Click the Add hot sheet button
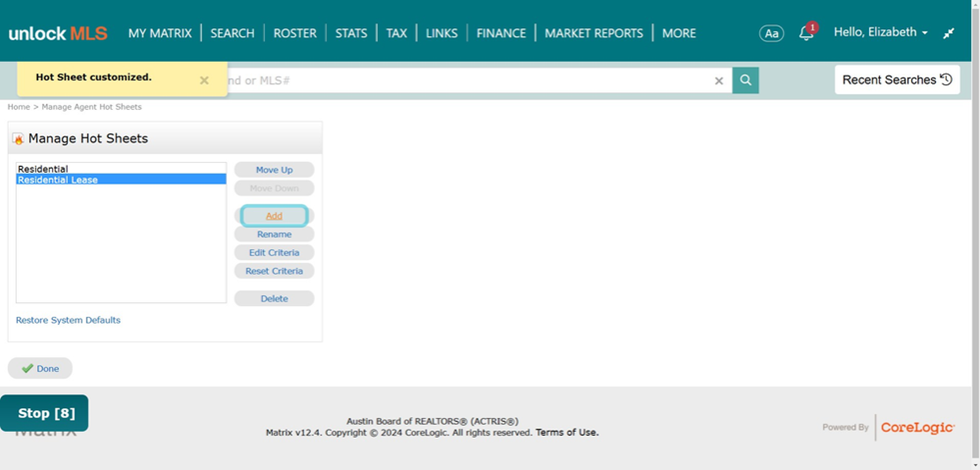This screenshot has width=980, height=470. pyautogui.click(x=274, y=216)
